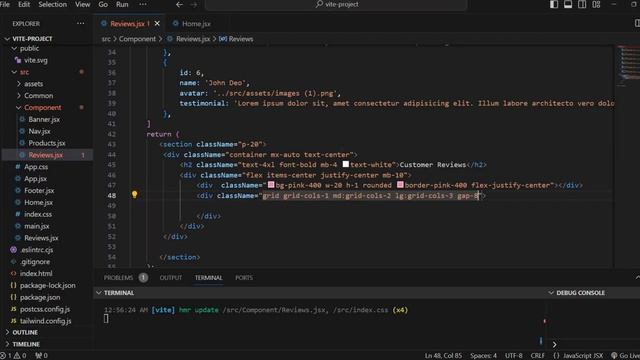This screenshot has height=360, width=640.
Task: Expand the OUTLINE section
Action: (24, 332)
